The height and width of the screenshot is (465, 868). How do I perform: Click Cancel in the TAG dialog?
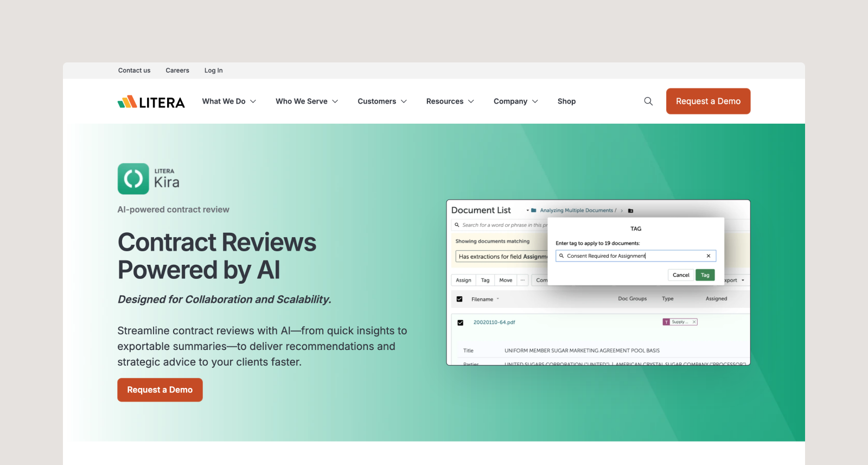point(681,275)
